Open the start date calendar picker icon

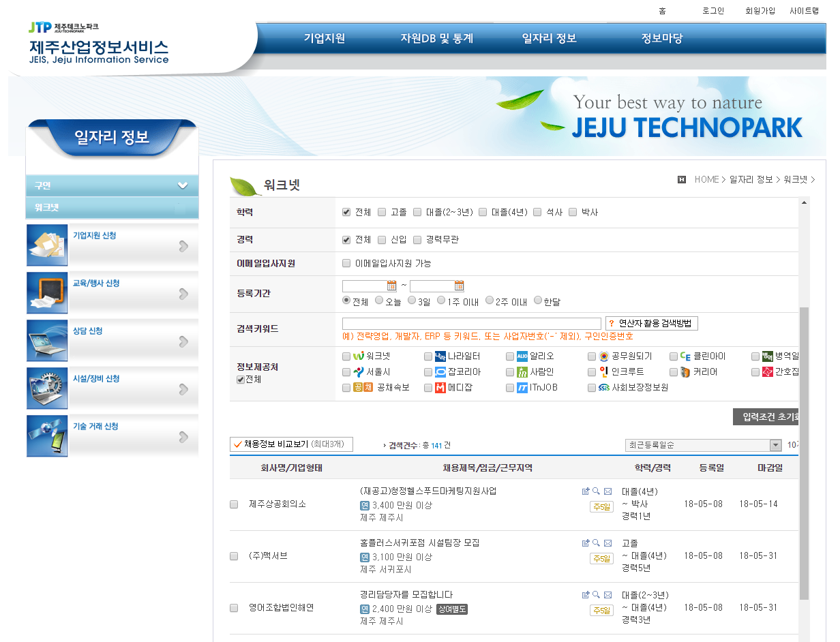tap(392, 286)
